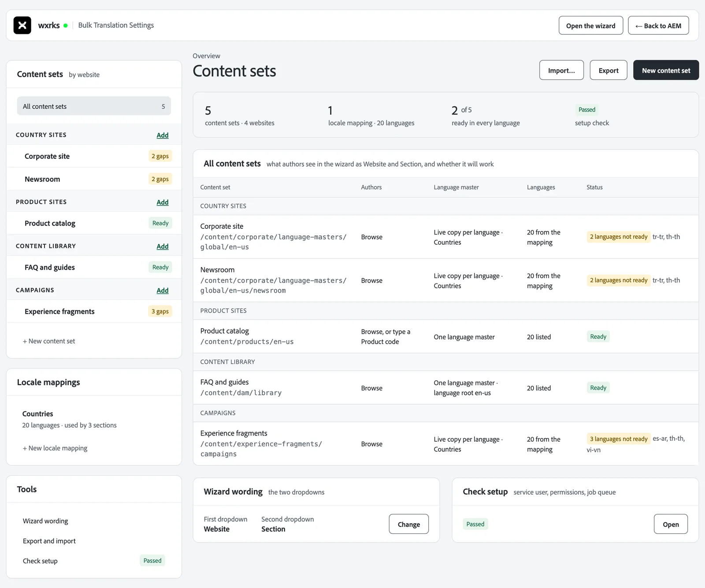Add a set under Content Library
Screen dimensions: 705x588
coord(163,246)
